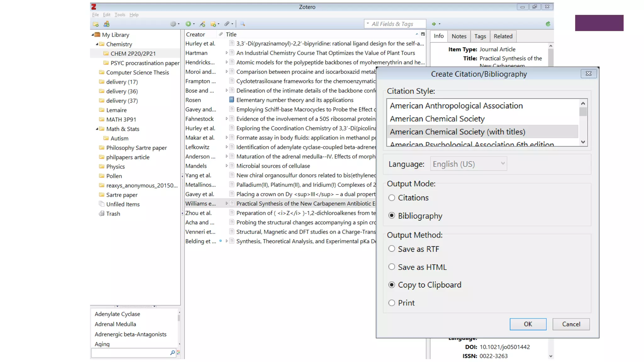The image size is (644, 362).
Task: Click the New Note icon
Action: coord(214,24)
